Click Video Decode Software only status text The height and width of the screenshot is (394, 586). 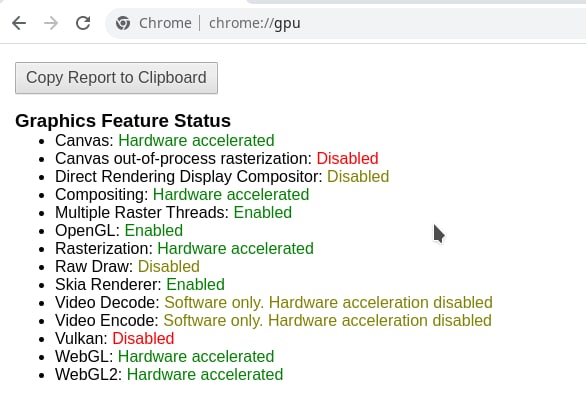[x=329, y=302]
